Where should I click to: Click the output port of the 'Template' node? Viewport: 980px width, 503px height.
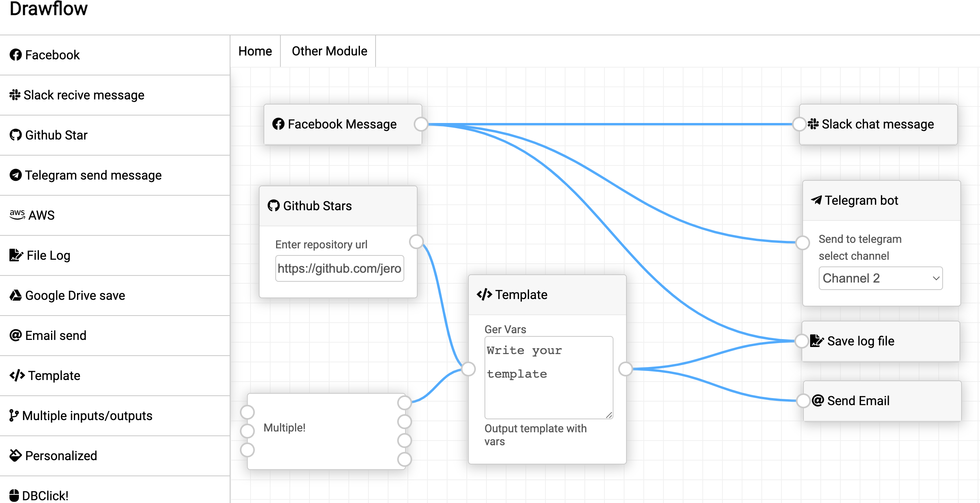[x=626, y=369]
